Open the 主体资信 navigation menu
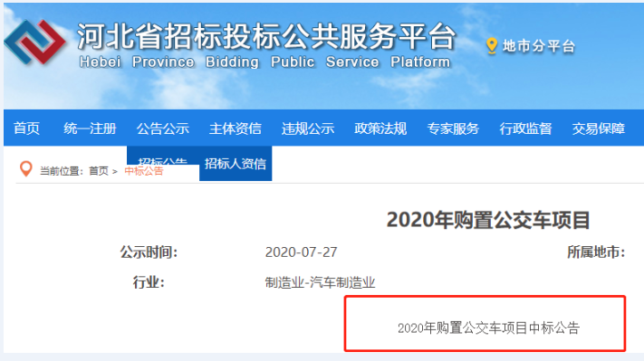The height and width of the screenshot is (361, 644). click(235, 128)
